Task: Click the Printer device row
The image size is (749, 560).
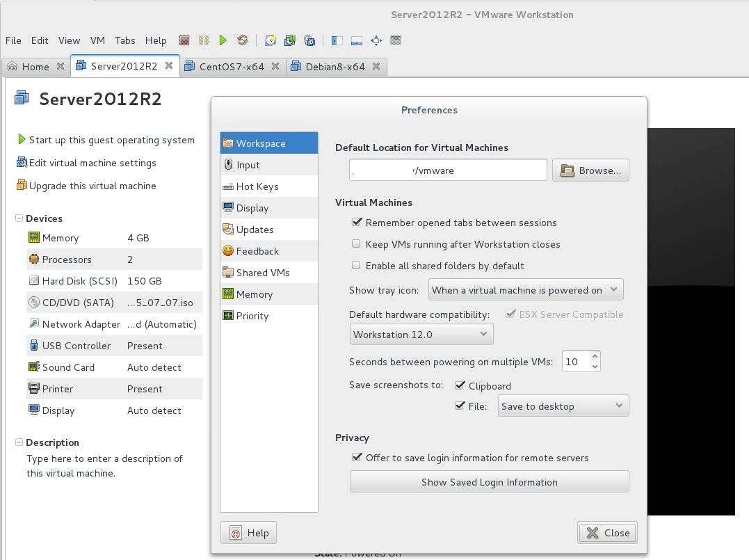Action: 114,388
